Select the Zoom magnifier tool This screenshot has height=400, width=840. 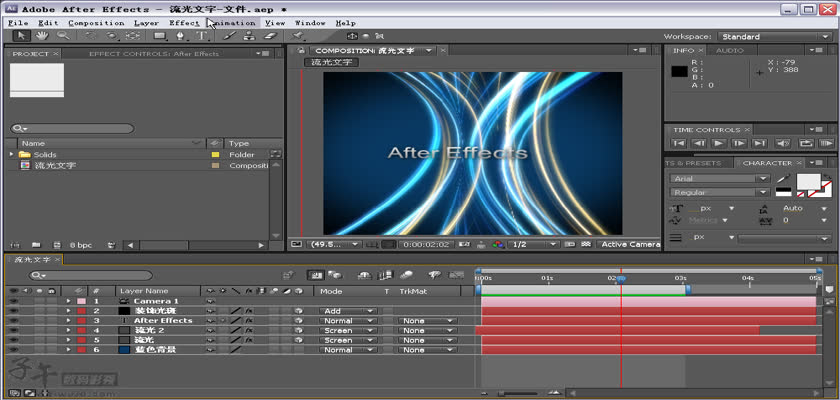coord(63,36)
